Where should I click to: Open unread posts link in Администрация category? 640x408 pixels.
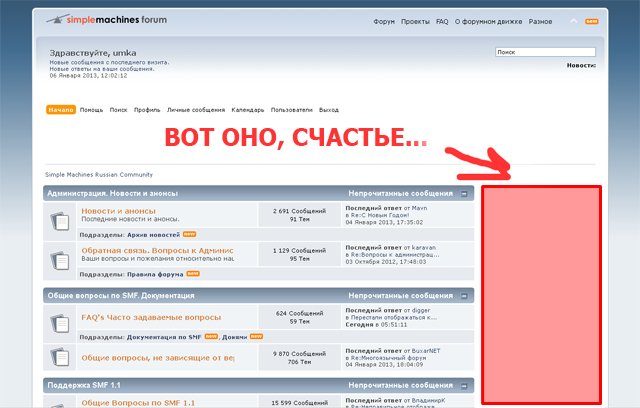coord(400,193)
